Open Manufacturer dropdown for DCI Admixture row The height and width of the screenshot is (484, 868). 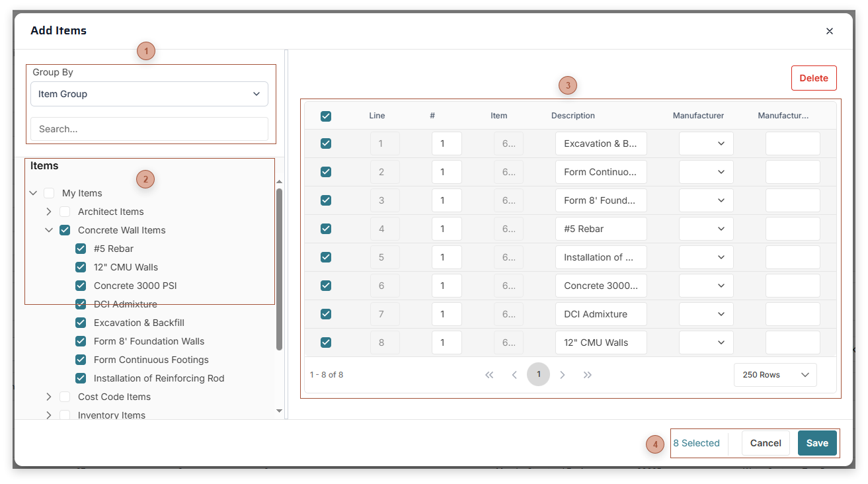[706, 313]
